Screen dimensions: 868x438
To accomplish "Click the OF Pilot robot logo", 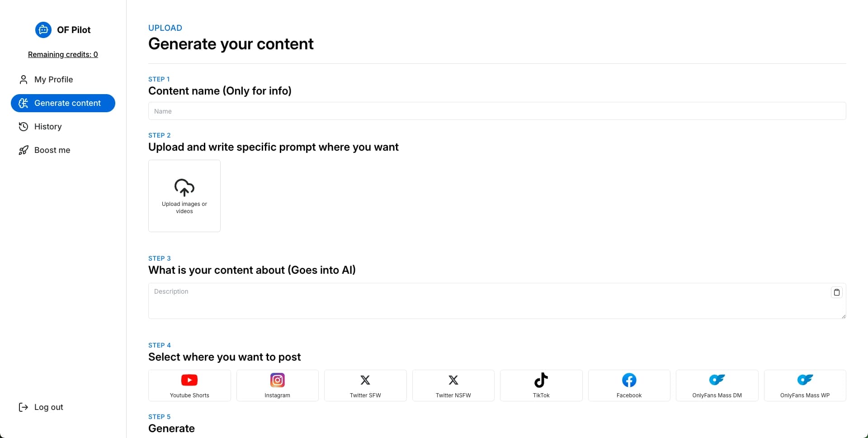I will point(43,29).
